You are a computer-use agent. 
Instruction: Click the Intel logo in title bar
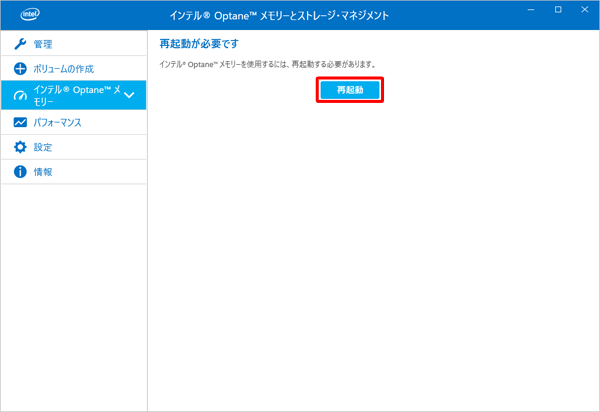coord(30,15)
